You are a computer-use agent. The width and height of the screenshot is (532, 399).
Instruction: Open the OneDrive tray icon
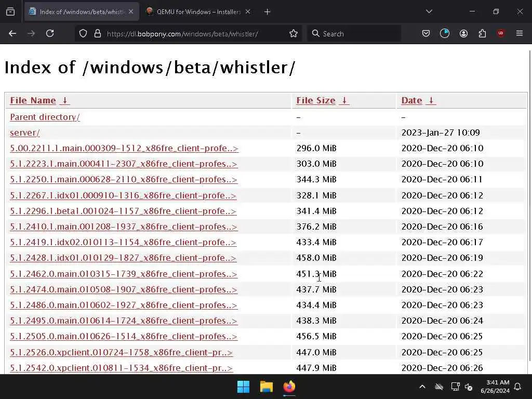[x=439, y=387]
